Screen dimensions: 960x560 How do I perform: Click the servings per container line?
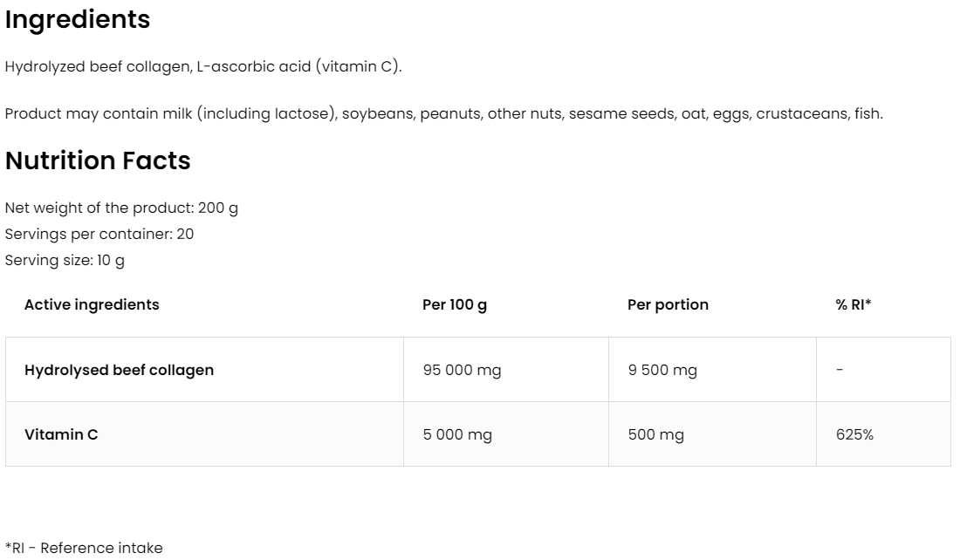click(x=99, y=234)
